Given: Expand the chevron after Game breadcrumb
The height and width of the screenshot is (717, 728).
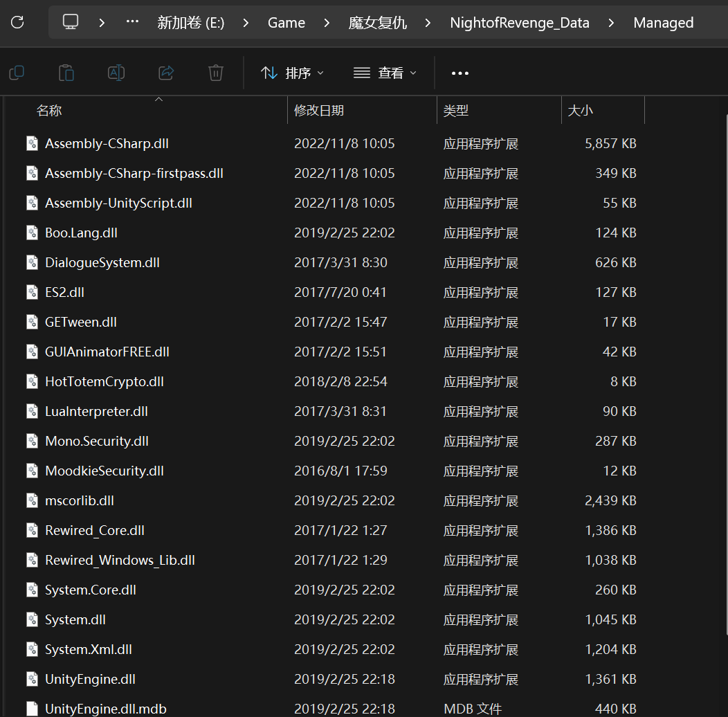Looking at the screenshot, I should [327, 23].
